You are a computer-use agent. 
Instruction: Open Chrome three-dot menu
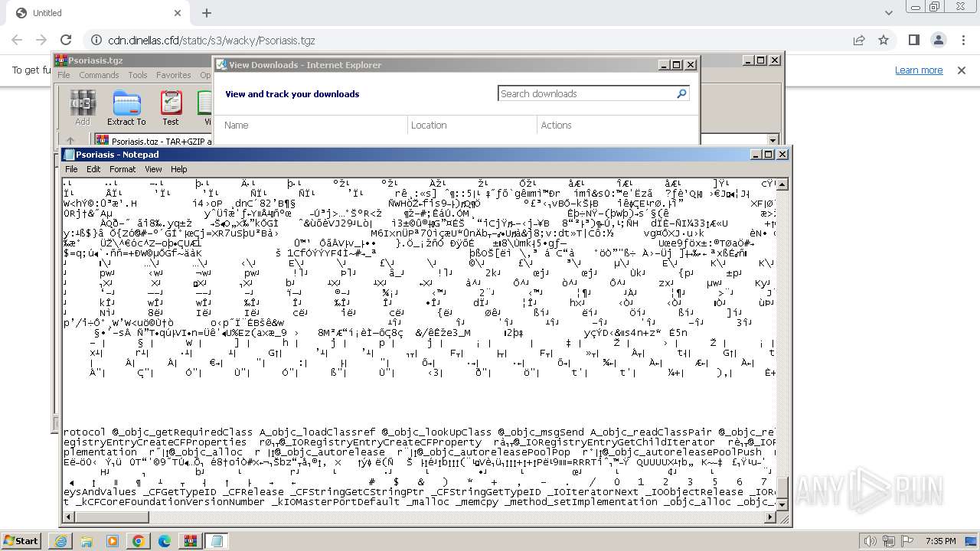coord(963,40)
